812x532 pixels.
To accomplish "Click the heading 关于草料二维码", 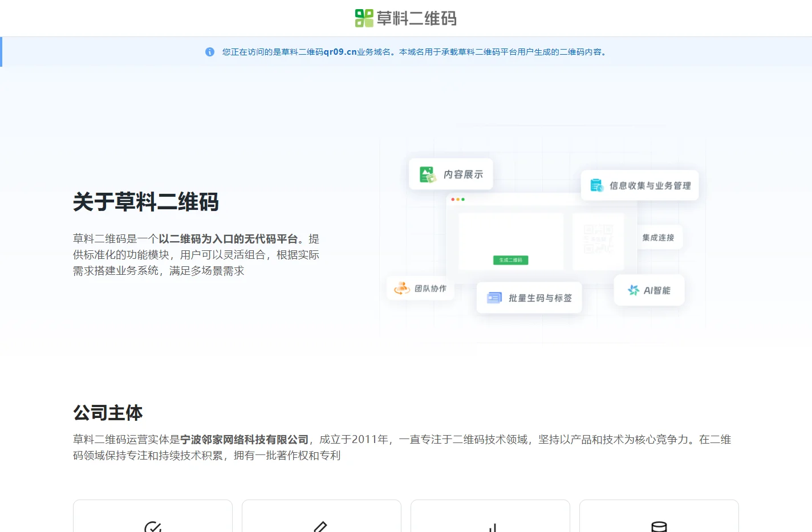I will pyautogui.click(x=146, y=202).
